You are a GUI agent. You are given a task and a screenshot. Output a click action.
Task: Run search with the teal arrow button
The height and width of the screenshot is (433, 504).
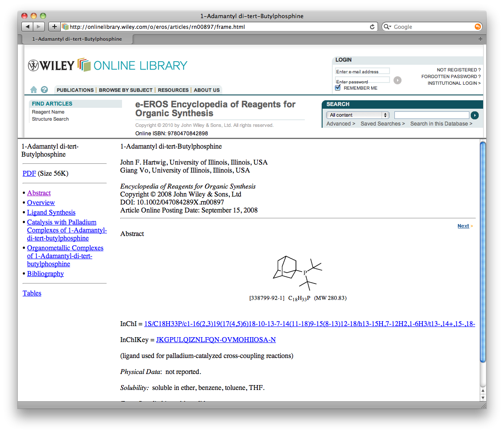(474, 115)
